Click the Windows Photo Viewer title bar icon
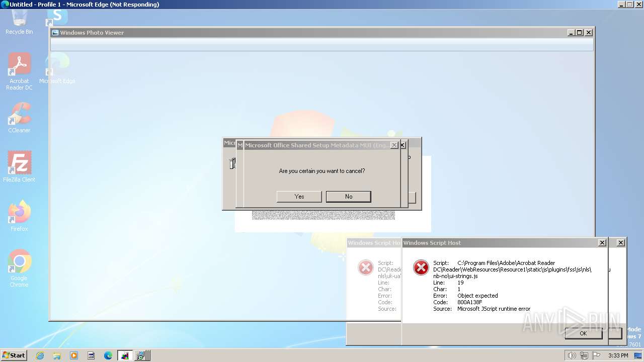644x362 pixels. click(x=55, y=33)
